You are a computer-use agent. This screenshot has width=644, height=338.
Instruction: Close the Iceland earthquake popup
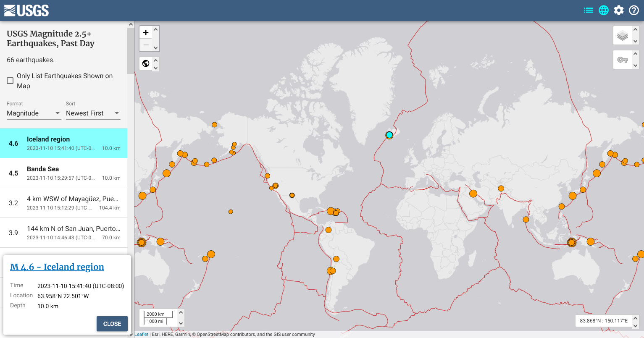coord(112,324)
